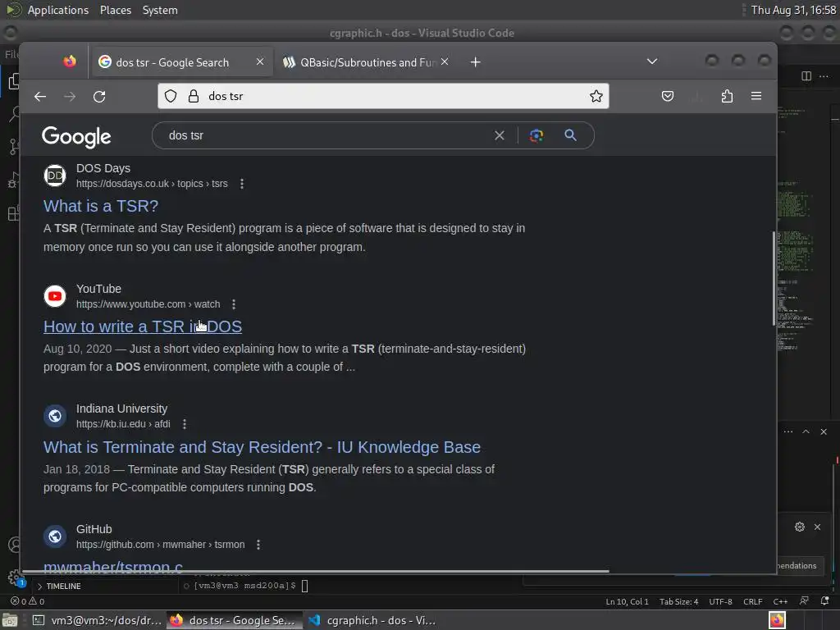The width and height of the screenshot is (840, 630).
Task: Open the System menu
Action: tap(160, 10)
